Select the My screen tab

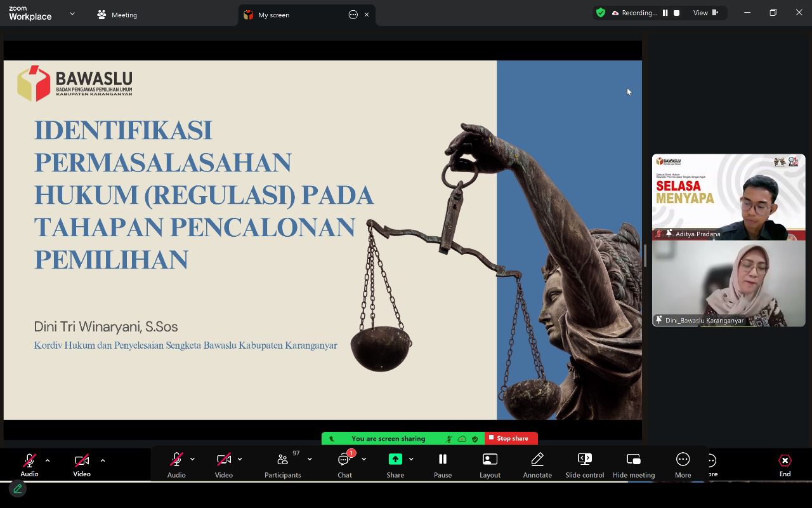(273, 15)
